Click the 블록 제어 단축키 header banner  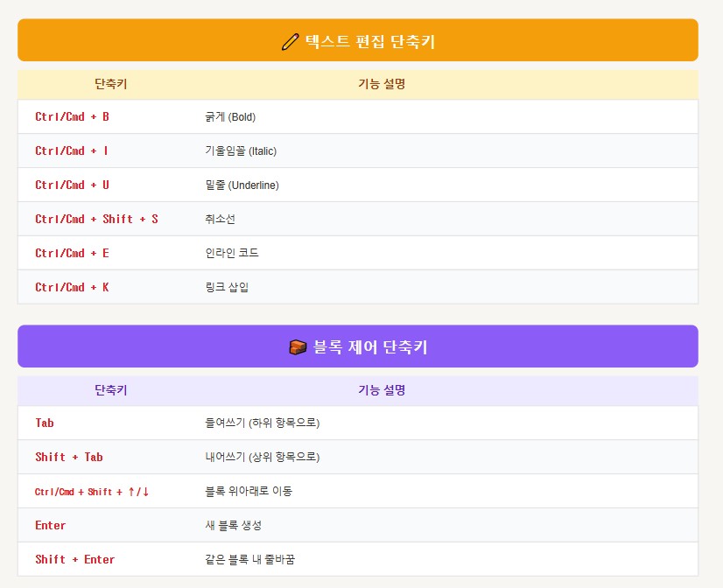361,345
